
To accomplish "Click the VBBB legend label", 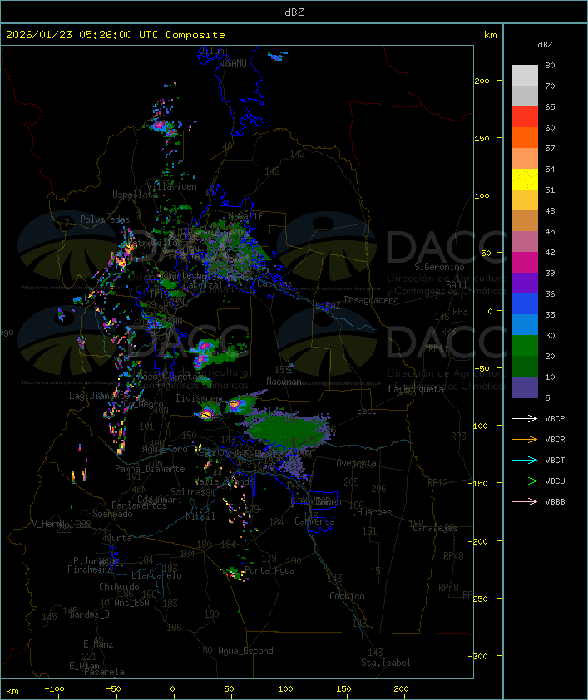I will pos(555,502).
